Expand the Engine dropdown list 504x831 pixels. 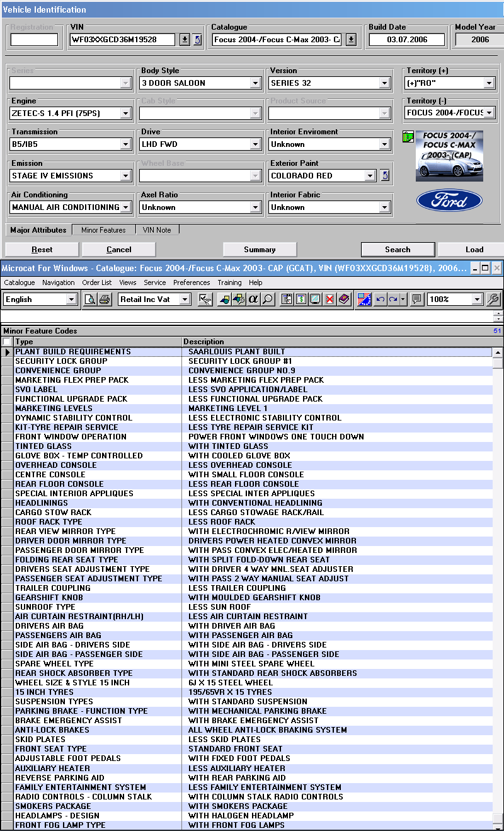click(125, 113)
